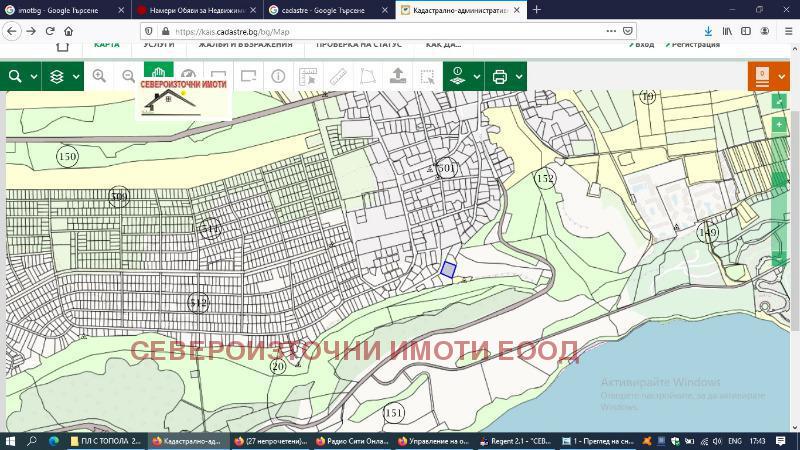Click the green map zoom plus button

(779, 125)
